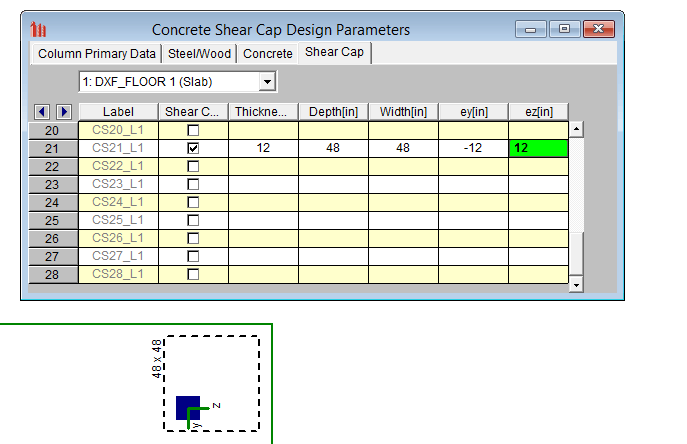The width and height of the screenshot is (687, 444).
Task: Click the Width[in] column header
Action: pos(403,112)
